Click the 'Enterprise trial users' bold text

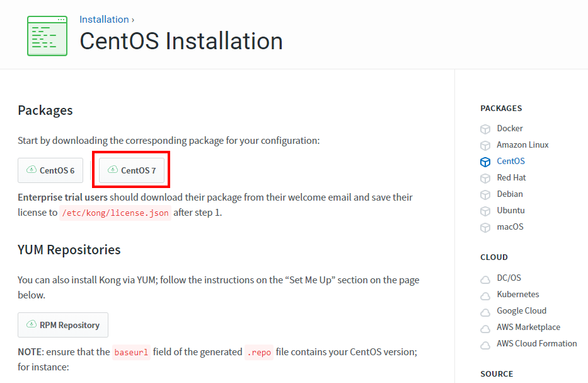point(62,197)
